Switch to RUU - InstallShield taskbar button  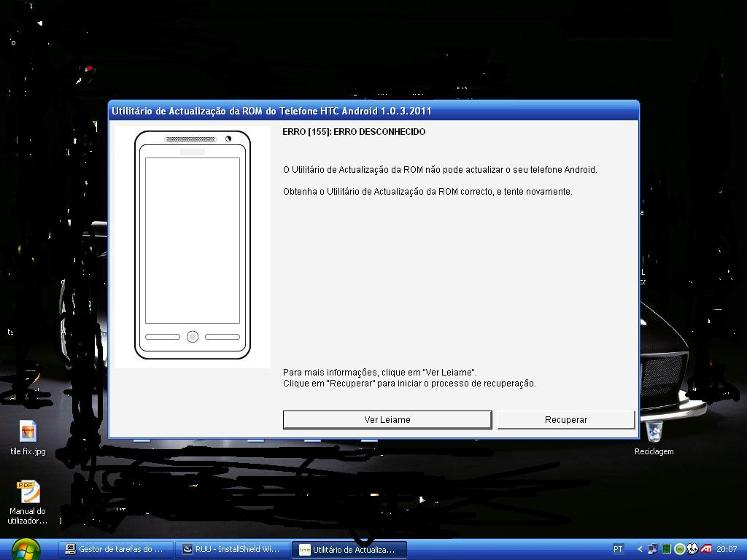(x=233, y=549)
